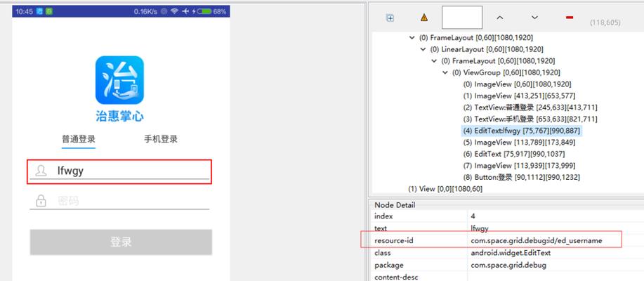
Task: Click the index value 4 in Node Detail
Action: 473,216
